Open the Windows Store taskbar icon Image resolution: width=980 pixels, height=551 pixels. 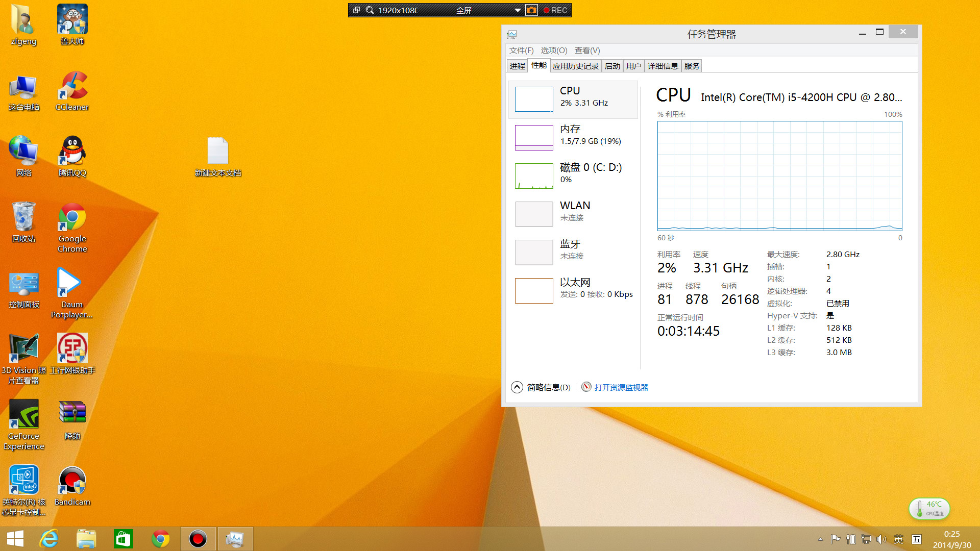pyautogui.click(x=124, y=539)
